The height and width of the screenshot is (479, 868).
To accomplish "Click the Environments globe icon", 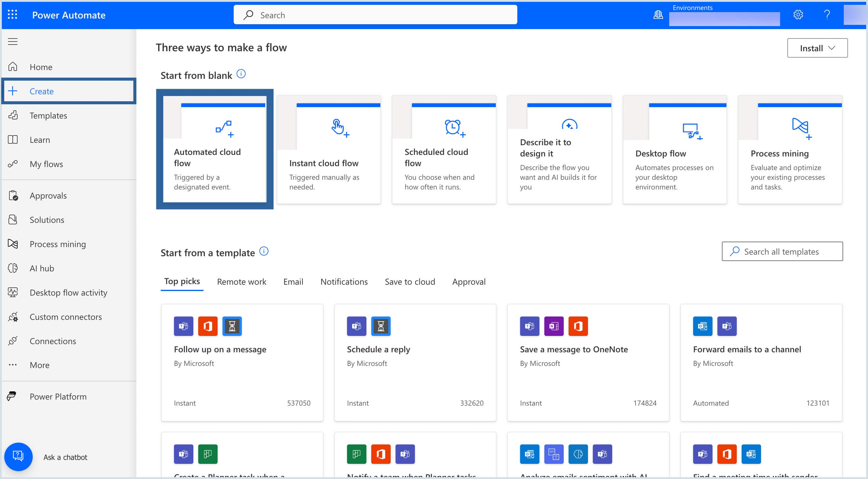I will coord(658,15).
